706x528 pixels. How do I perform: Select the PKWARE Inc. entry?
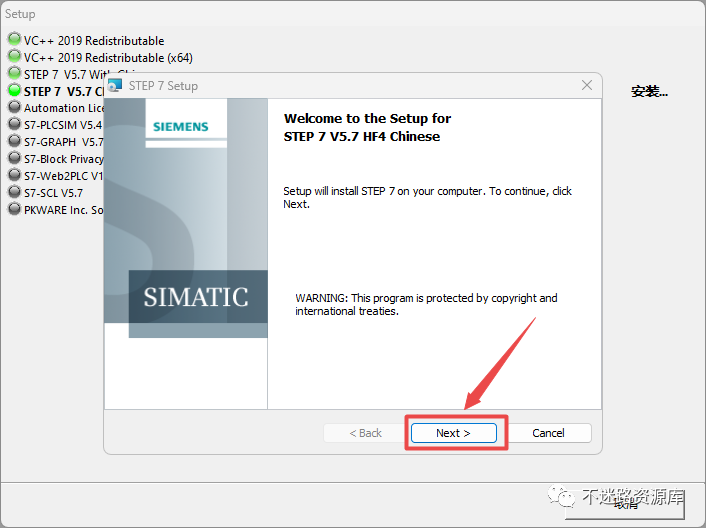point(63,210)
